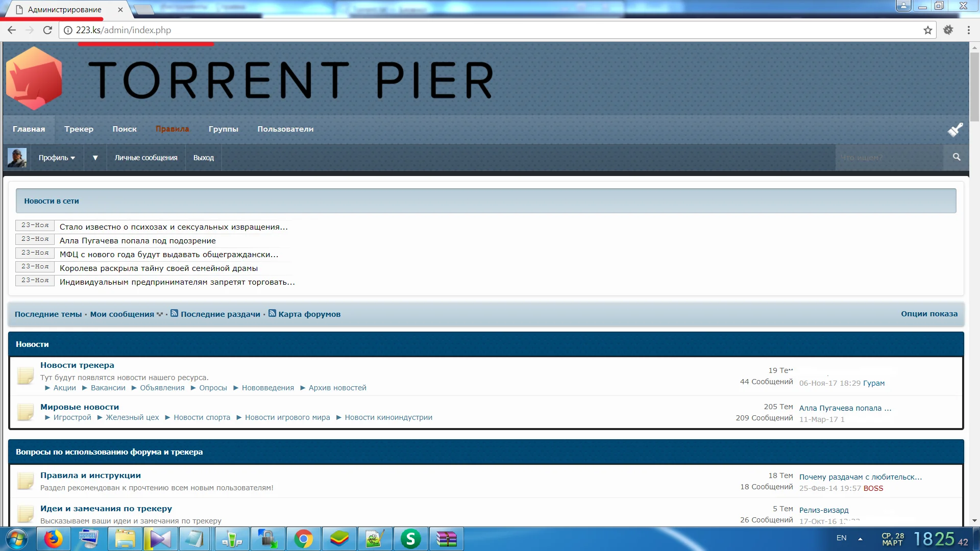Click the Что ищем? search field
Viewport: 980px width, 551px height.
click(889, 158)
